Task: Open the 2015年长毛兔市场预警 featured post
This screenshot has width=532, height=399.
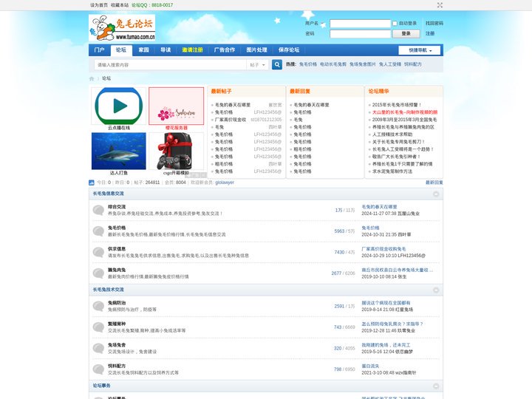Action: (x=397, y=105)
